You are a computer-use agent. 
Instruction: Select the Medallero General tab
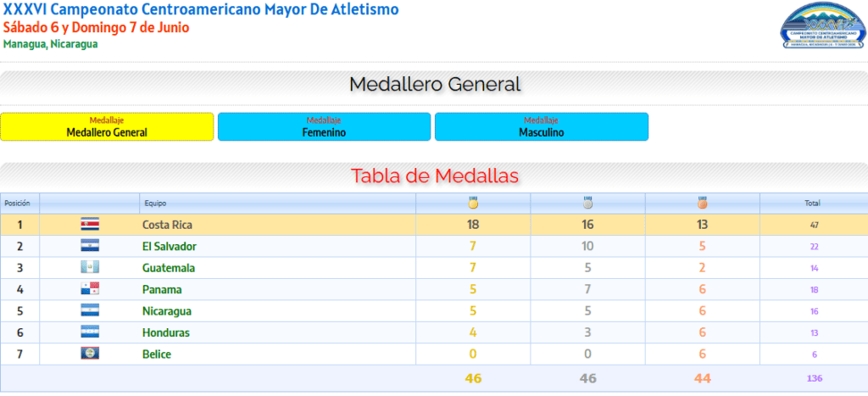pyautogui.click(x=107, y=127)
